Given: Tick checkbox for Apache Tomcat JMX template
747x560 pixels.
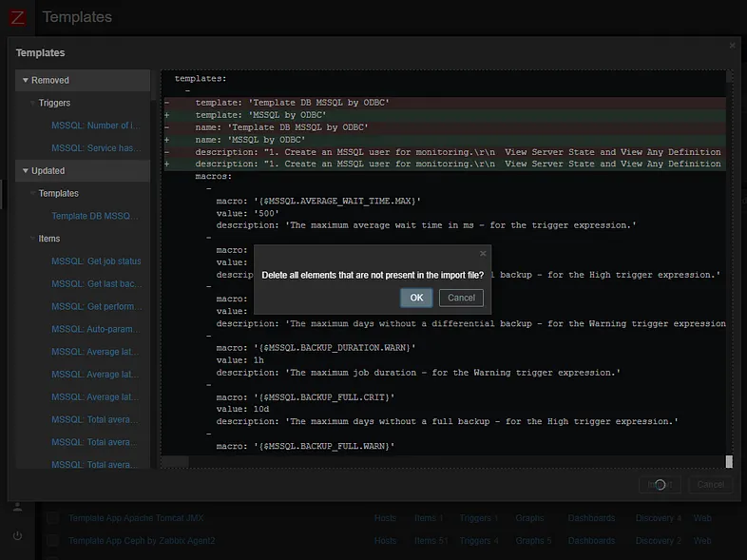Looking at the screenshot, I should 52,518.
